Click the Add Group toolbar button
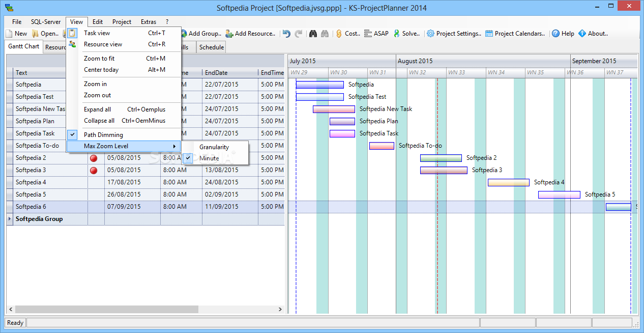 pyautogui.click(x=200, y=34)
